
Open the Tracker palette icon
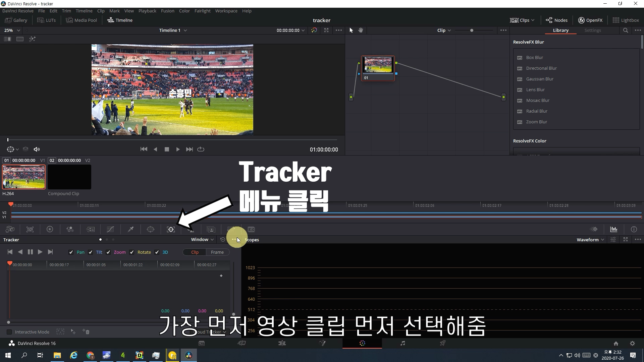[171, 230]
